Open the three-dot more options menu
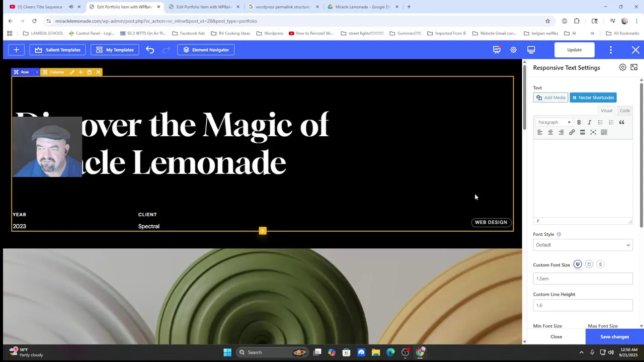 (610, 50)
